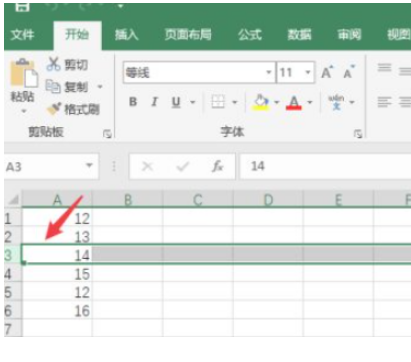
Task: Click the align left icon
Action: 384,102
